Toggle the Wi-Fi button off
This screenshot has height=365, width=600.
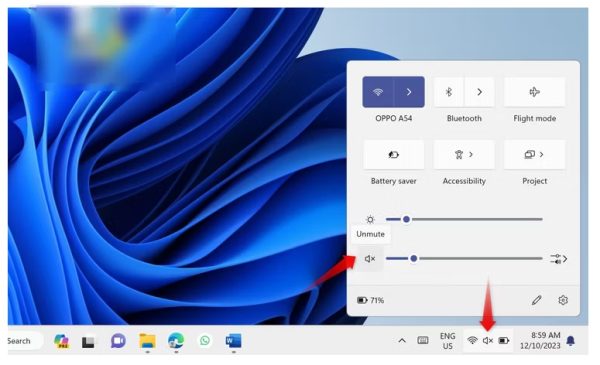(x=378, y=92)
